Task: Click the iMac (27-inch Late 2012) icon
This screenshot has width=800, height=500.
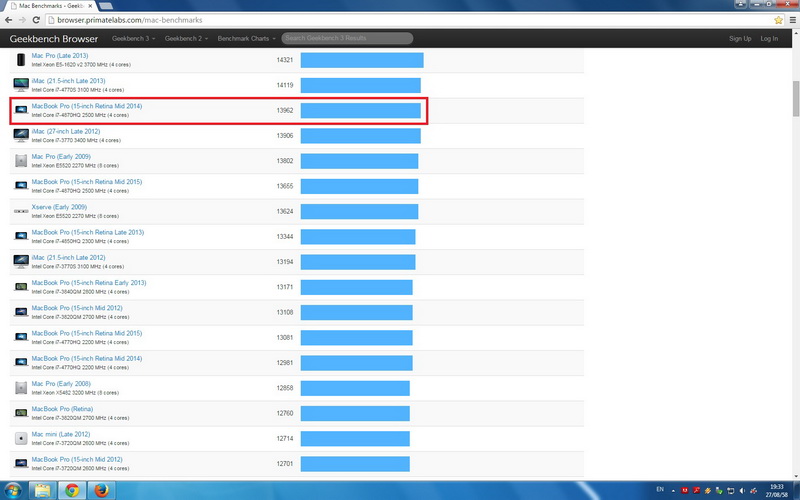Action: tap(21, 135)
